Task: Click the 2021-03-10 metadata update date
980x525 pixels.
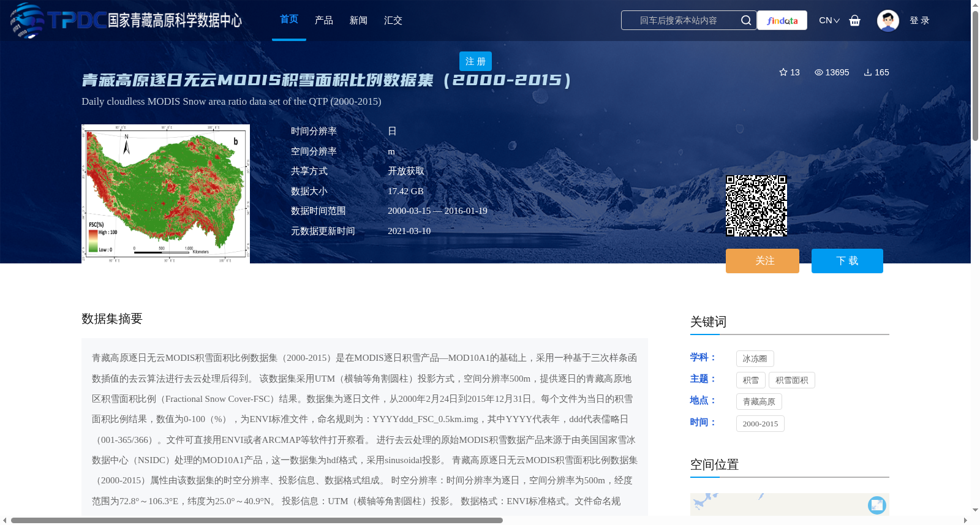Action: click(x=409, y=231)
